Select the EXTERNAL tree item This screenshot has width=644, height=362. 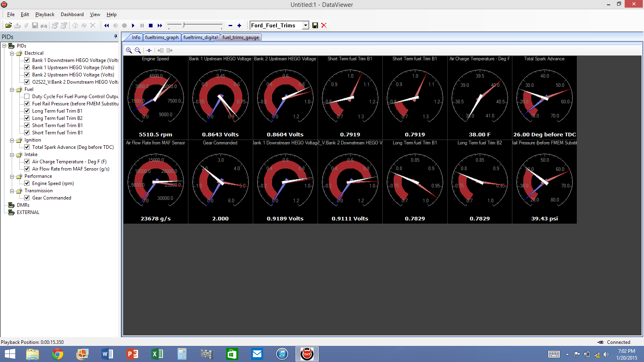[x=28, y=212]
